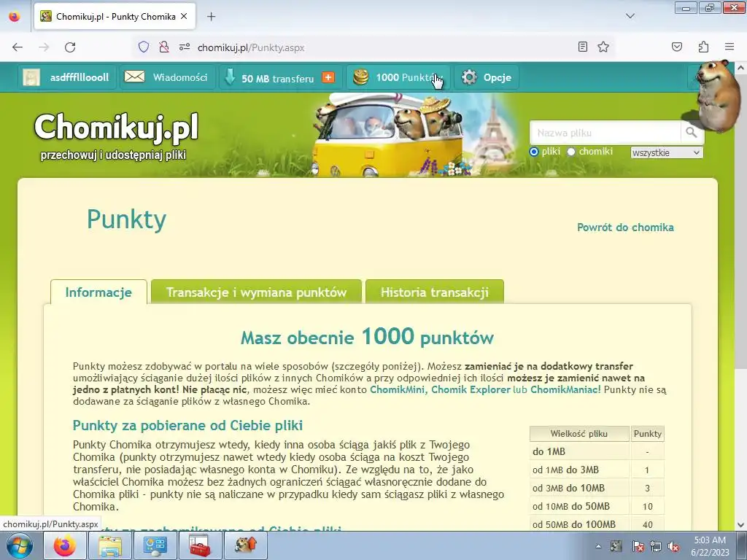Click the 'Wielkość pliku' table header
Image resolution: width=747 pixels, height=560 pixels.
click(579, 434)
